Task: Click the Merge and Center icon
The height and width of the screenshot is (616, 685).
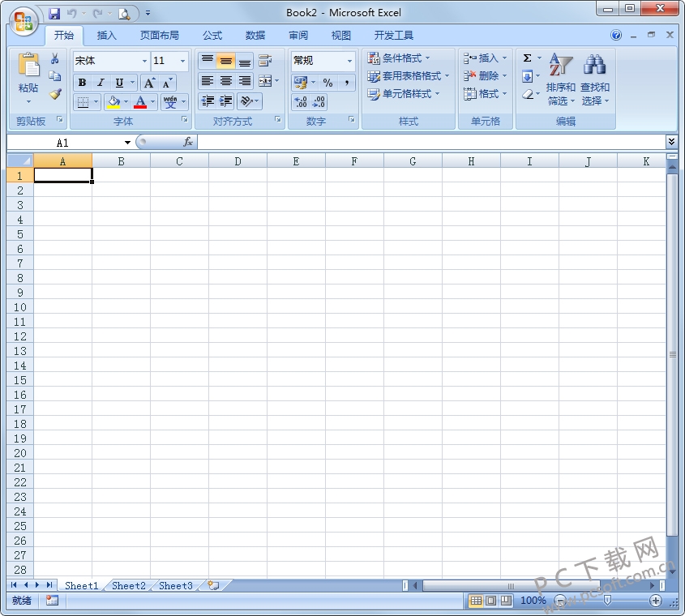Action: coord(265,81)
